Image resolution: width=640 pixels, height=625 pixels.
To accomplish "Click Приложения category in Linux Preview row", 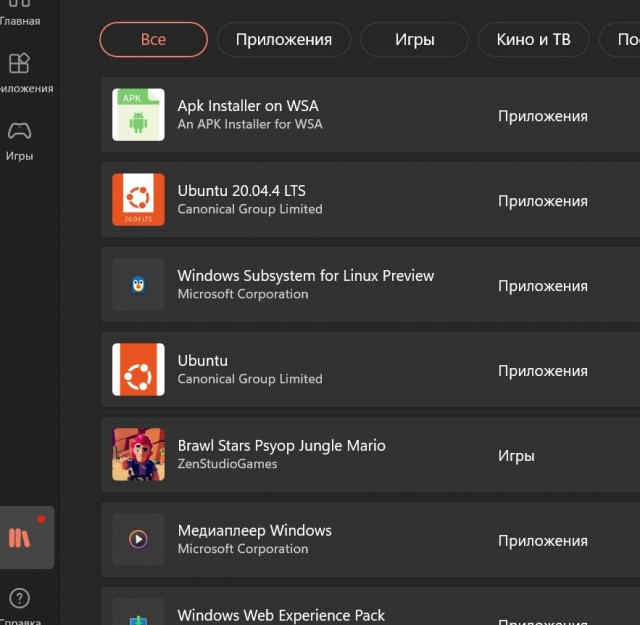I will click(543, 286).
